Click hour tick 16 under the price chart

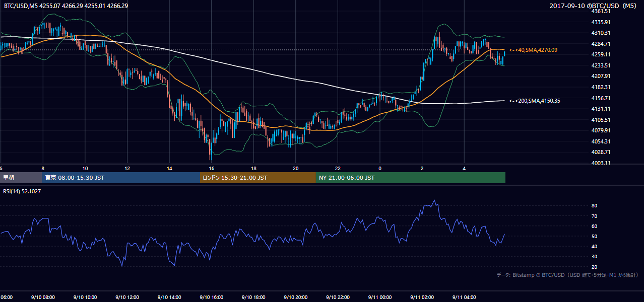pos(212,169)
